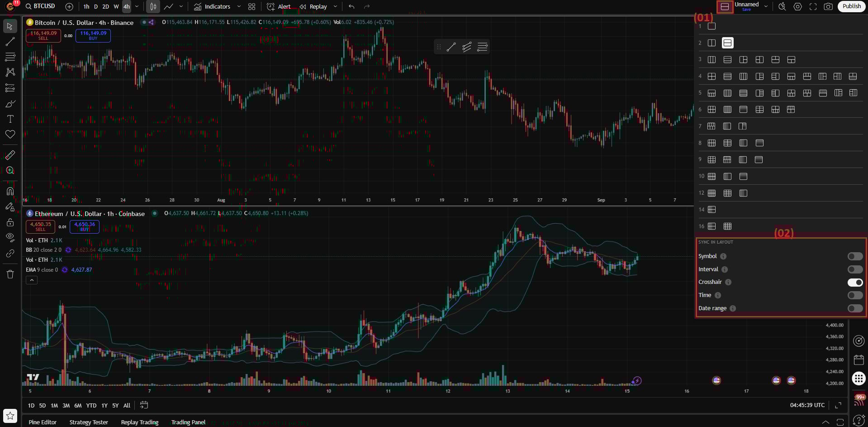Image resolution: width=868 pixels, height=427 pixels.
Task: Open favorites star at bottom of left toolbar
Action: 10,416
